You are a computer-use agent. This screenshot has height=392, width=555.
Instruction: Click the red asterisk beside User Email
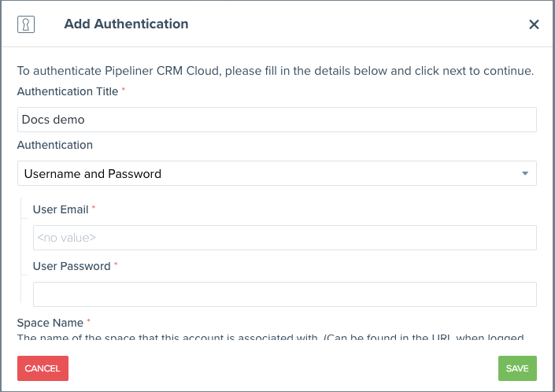(x=94, y=208)
